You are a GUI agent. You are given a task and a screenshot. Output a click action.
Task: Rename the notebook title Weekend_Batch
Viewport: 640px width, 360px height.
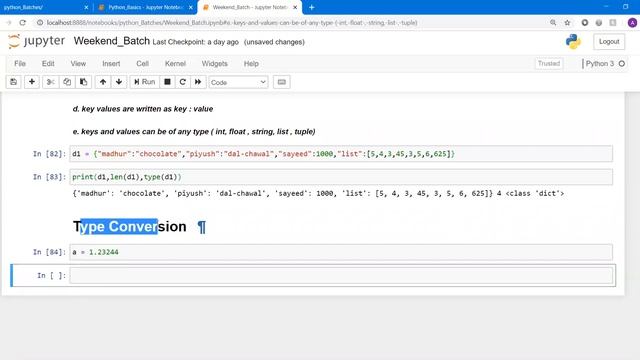[x=111, y=41]
